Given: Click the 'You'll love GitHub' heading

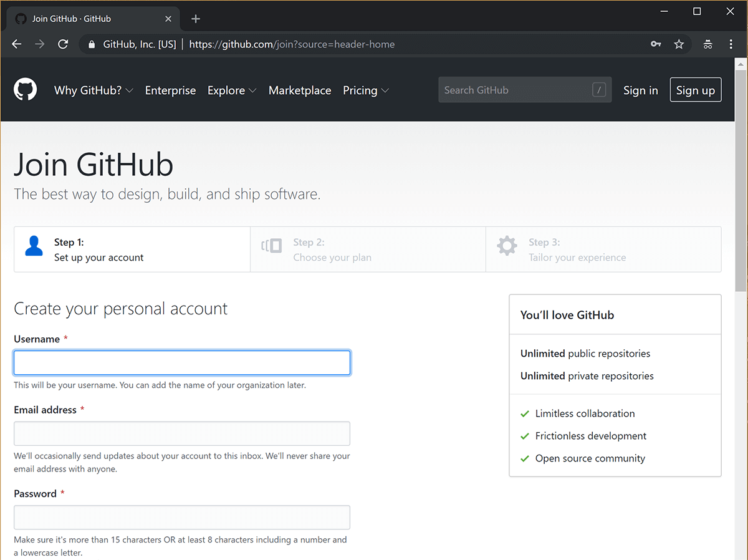Looking at the screenshot, I should coord(567,315).
